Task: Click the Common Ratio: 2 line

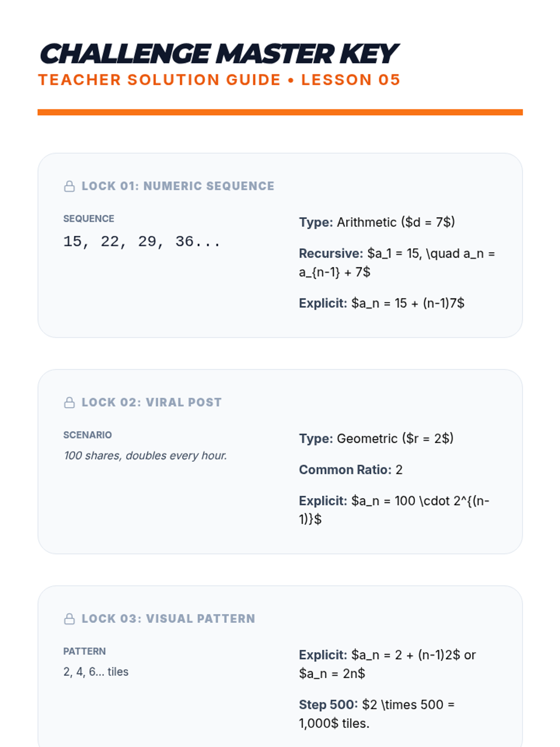Action: (x=350, y=470)
